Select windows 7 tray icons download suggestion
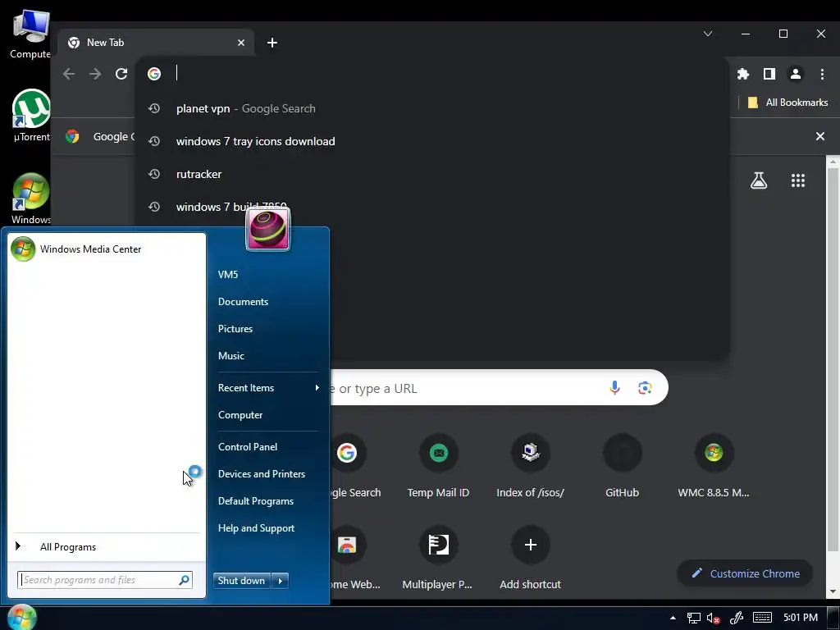Screen dimensions: 840x630 click(432, 141)
